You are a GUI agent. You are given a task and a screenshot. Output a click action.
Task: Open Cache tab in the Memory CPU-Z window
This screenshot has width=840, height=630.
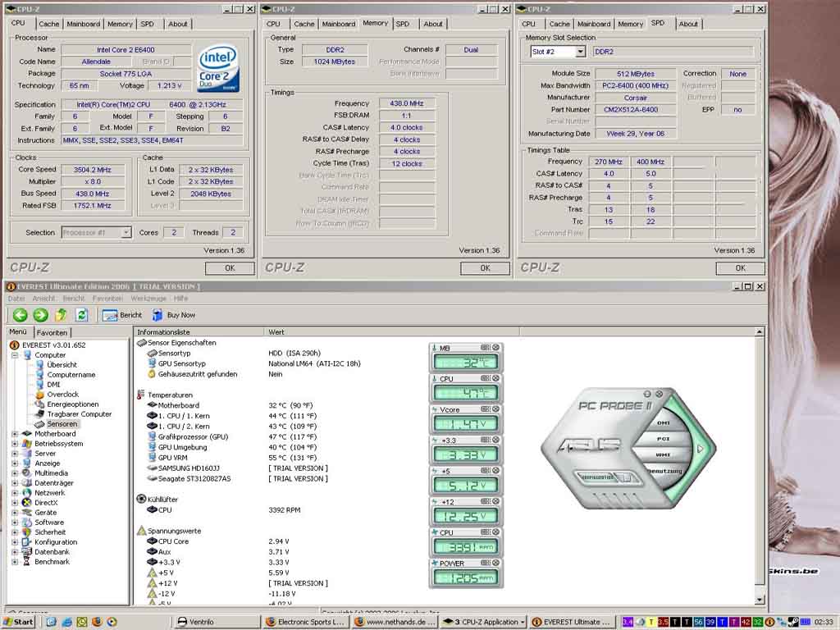(304, 24)
